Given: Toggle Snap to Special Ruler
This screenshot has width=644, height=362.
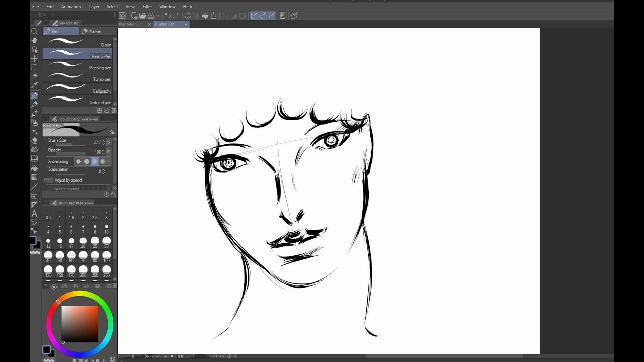Looking at the screenshot, I should tap(263, 16).
